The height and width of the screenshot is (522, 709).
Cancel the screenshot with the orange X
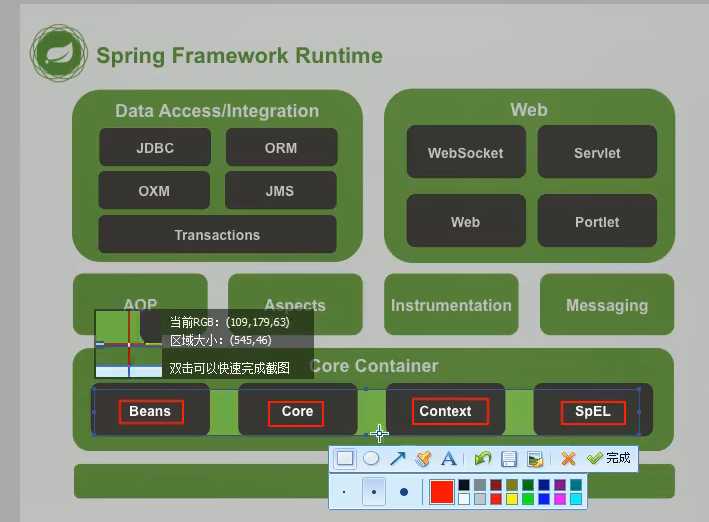point(568,458)
